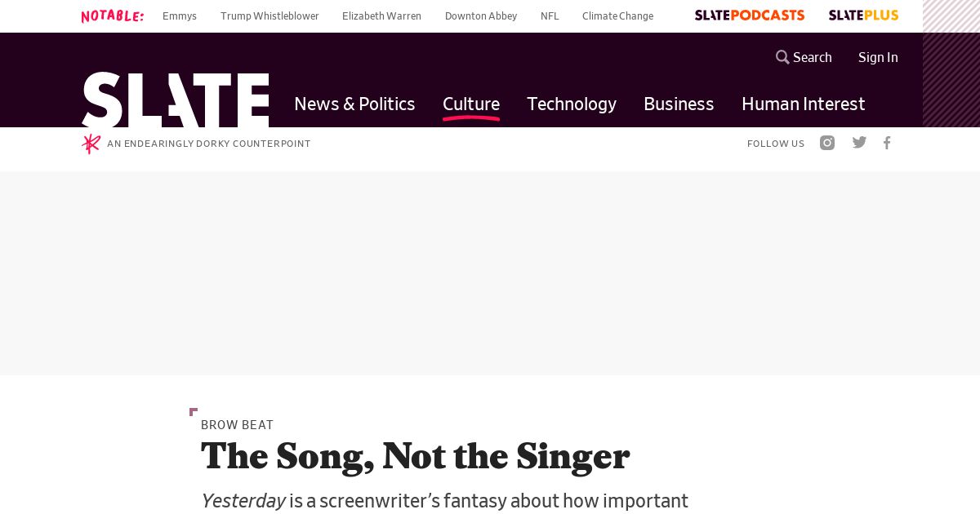Open the Brow Beat blog link

[237, 425]
